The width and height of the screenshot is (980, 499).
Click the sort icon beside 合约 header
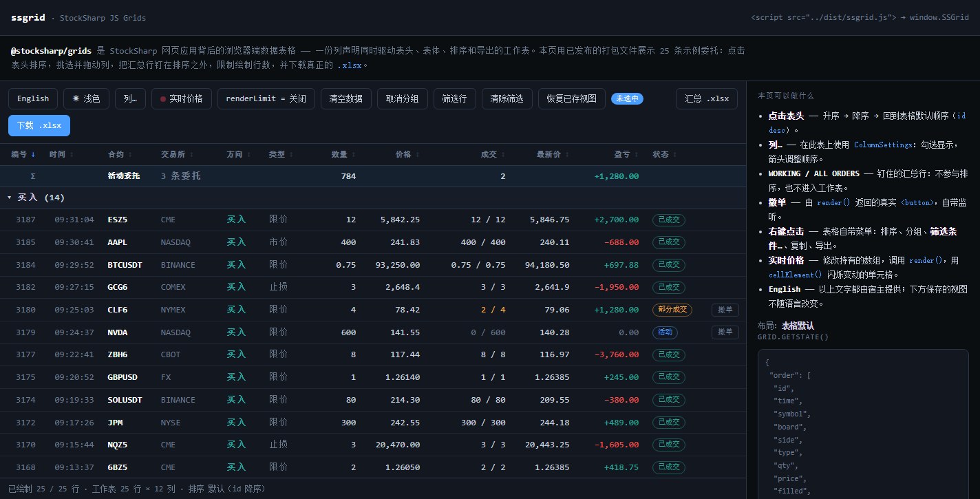(130, 155)
